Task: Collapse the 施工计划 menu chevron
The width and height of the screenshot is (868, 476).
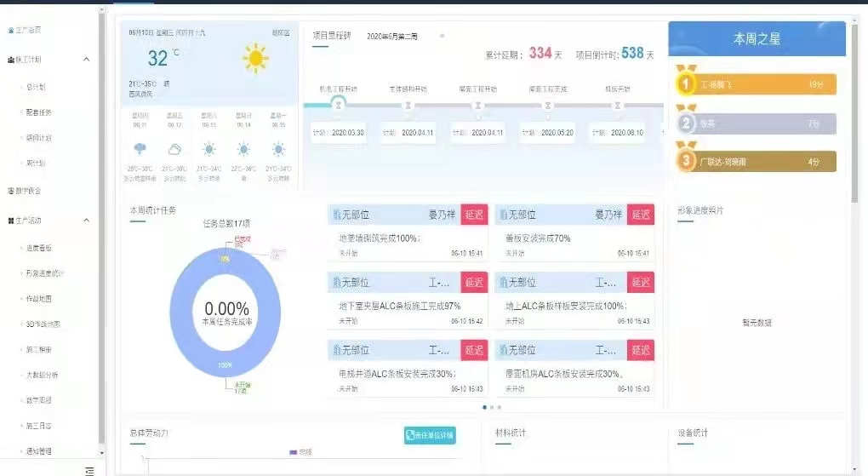Action: point(86,60)
